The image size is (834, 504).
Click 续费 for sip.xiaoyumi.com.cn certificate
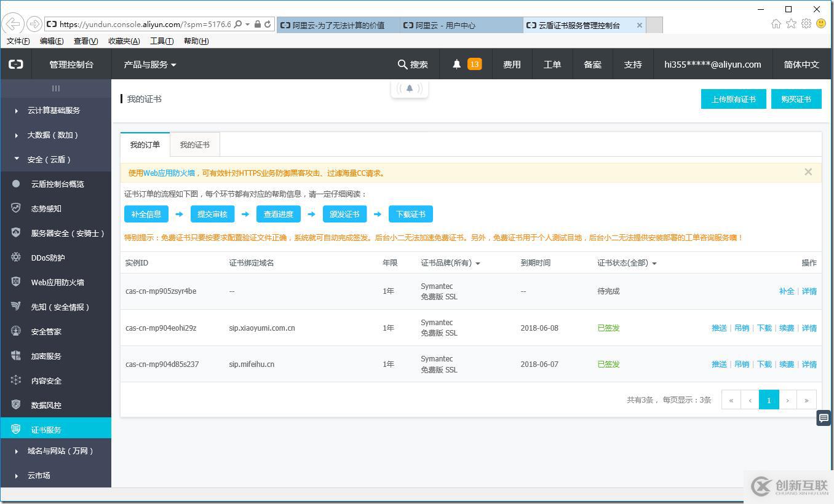pos(787,328)
